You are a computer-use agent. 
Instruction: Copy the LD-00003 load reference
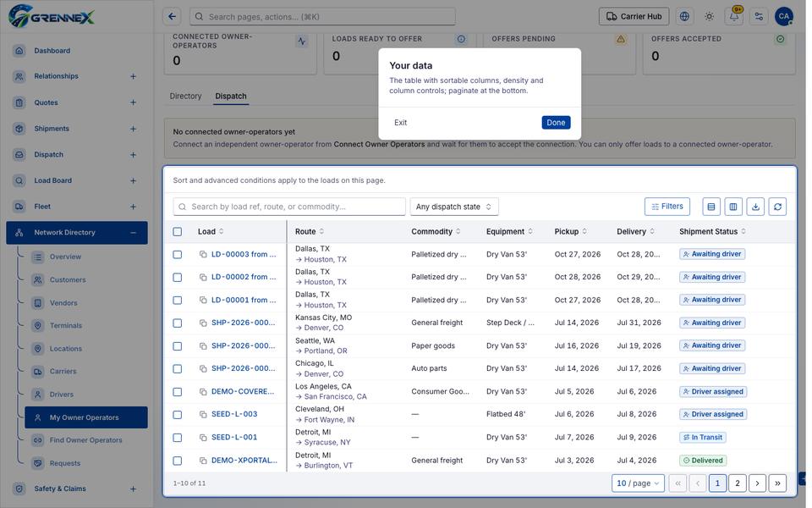click(x=203, y=255)
